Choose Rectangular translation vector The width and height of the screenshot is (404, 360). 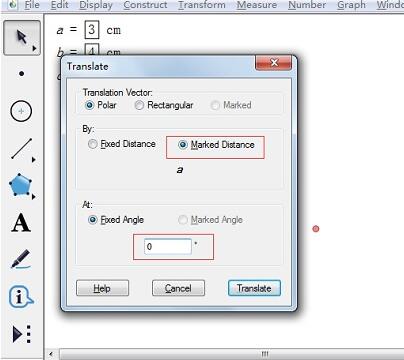coord(164,105)
